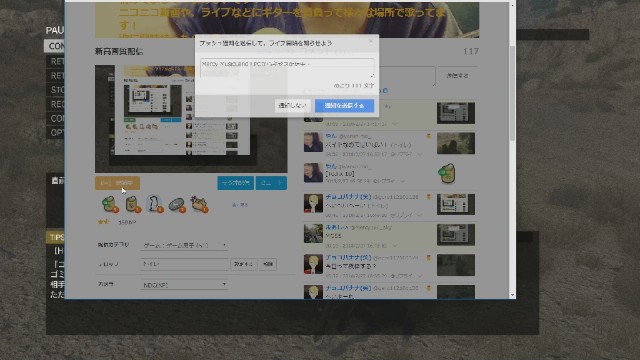Viewport: 640px width, 360px height.
Task: Select the blue bottle item icon
Action: 155,204
